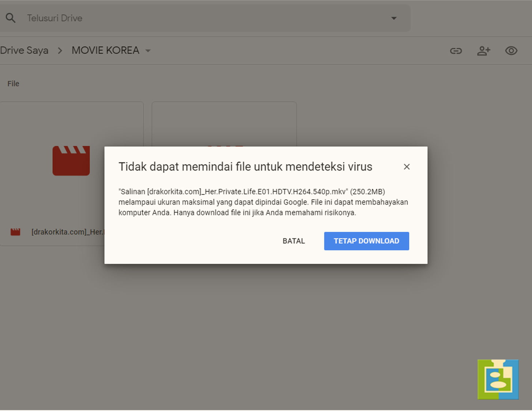Expand MOVIE KOREA folder dropdown arrow
The height and width of the screenshot is (411, 532).
[x=148, y=51]
